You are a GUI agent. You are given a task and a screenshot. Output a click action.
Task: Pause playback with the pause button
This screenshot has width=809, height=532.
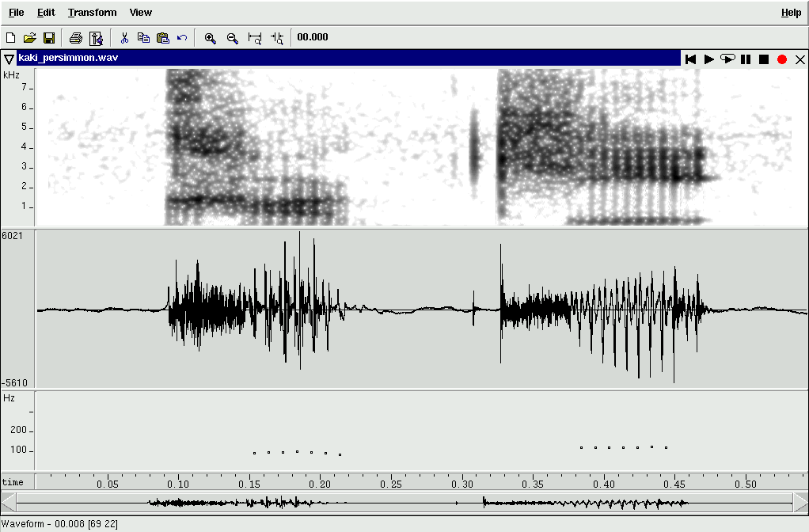click(x=746, y=59)
